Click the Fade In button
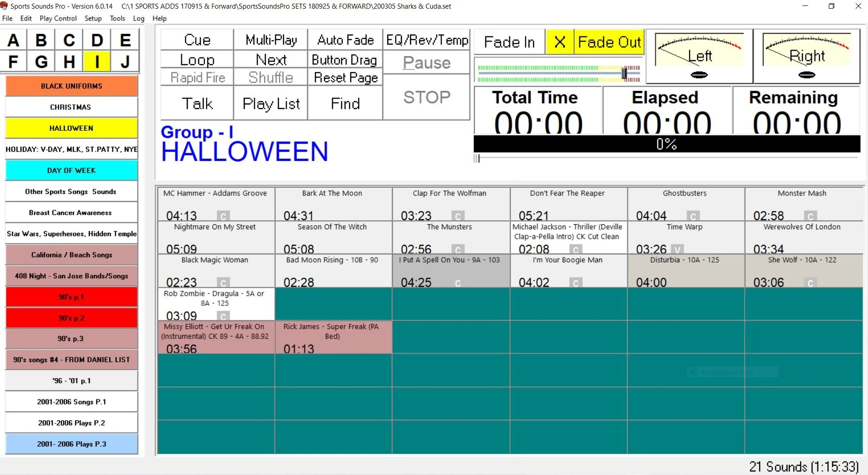 509,42
